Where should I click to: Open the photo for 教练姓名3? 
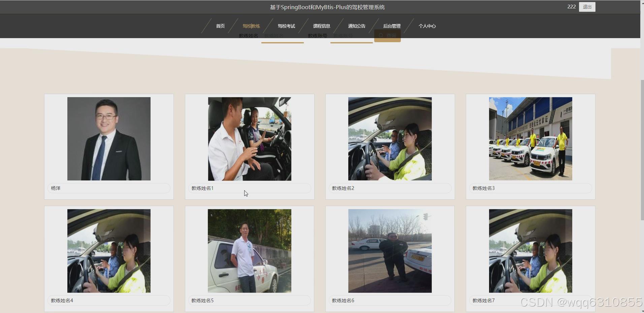(530, 139)
